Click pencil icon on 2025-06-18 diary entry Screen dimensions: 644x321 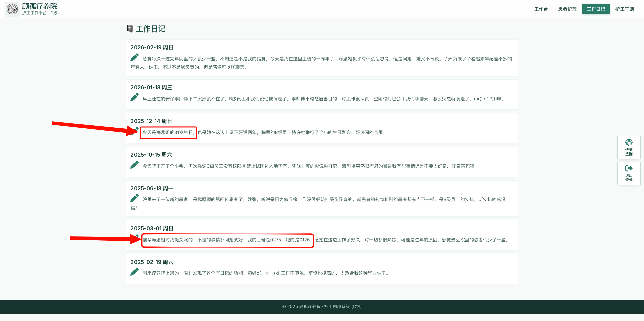tap(135, 198)
